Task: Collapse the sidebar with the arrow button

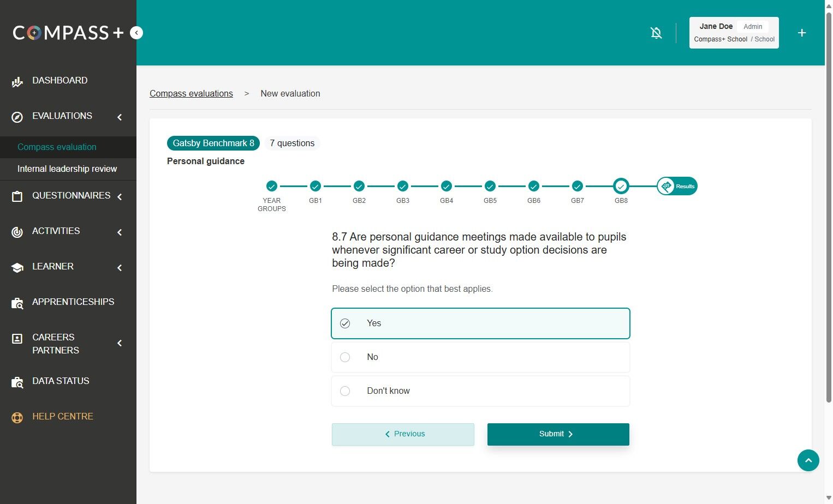Action: coord(136,33)
